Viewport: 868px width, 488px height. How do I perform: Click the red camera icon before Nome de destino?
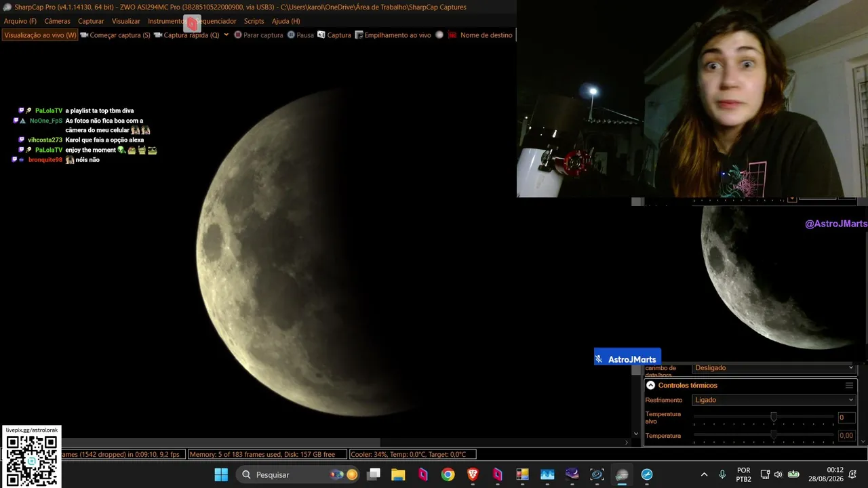[452, 35]
